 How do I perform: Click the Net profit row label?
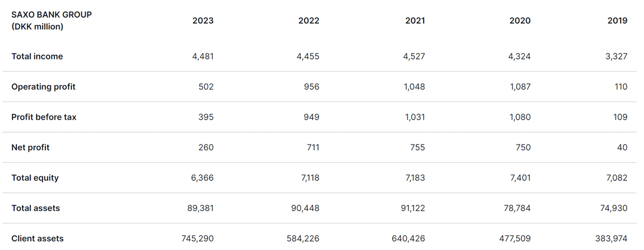pos(31,147)
